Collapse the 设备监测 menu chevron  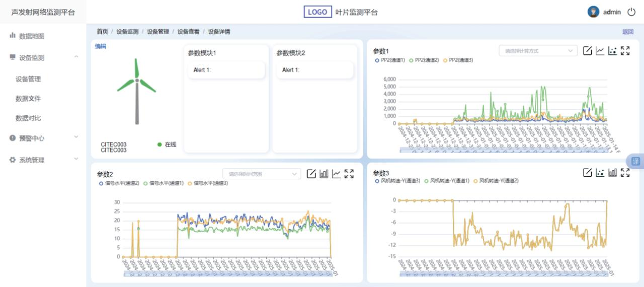(x=76, y=56)
